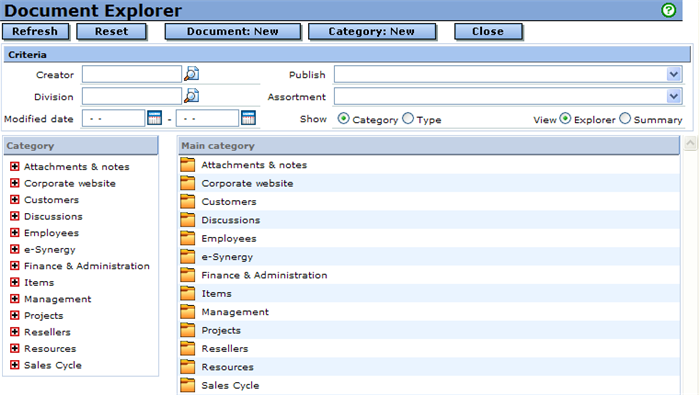700x395 pixels.
Task: Click the Refresh button
Action: tap(35, 32)
